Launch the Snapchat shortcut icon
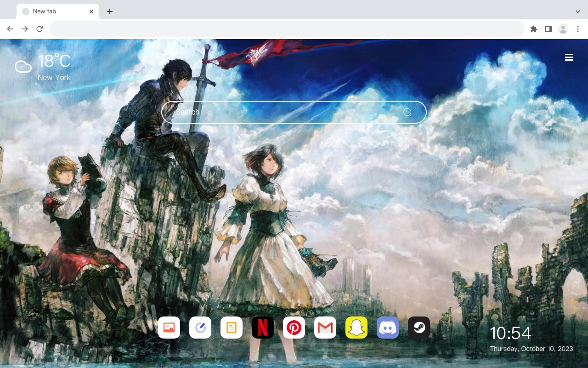 pyautogui.click(x=356, y=328)
